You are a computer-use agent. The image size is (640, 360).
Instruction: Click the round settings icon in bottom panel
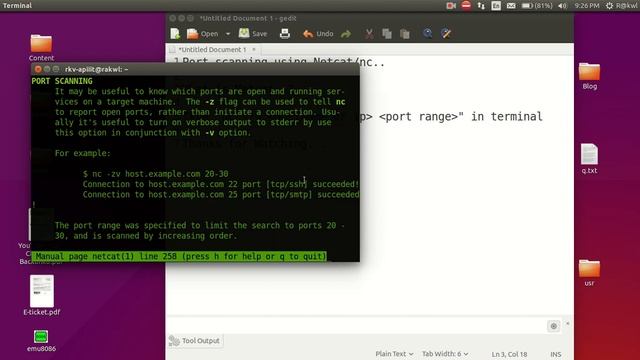(x=553, y=326)
